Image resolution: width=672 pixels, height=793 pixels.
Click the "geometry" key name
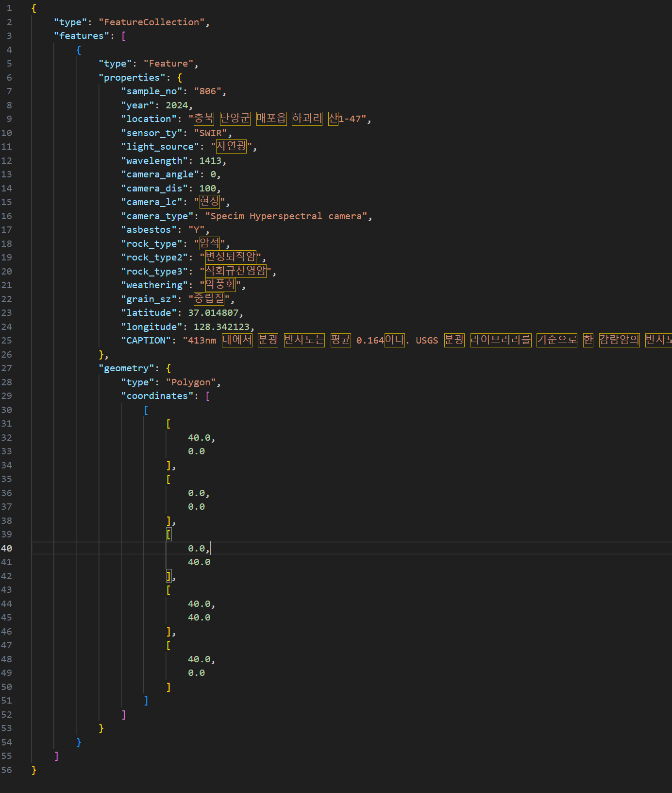tap(126, 368)
